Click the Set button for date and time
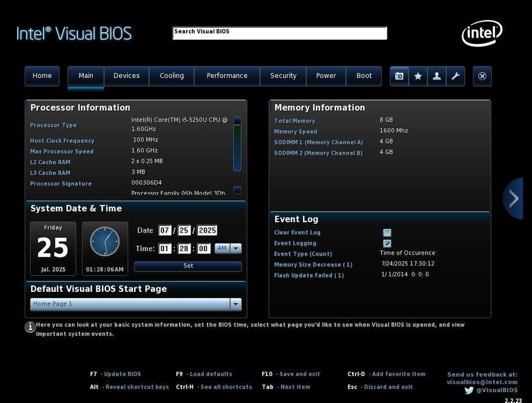 pos(188,266)
